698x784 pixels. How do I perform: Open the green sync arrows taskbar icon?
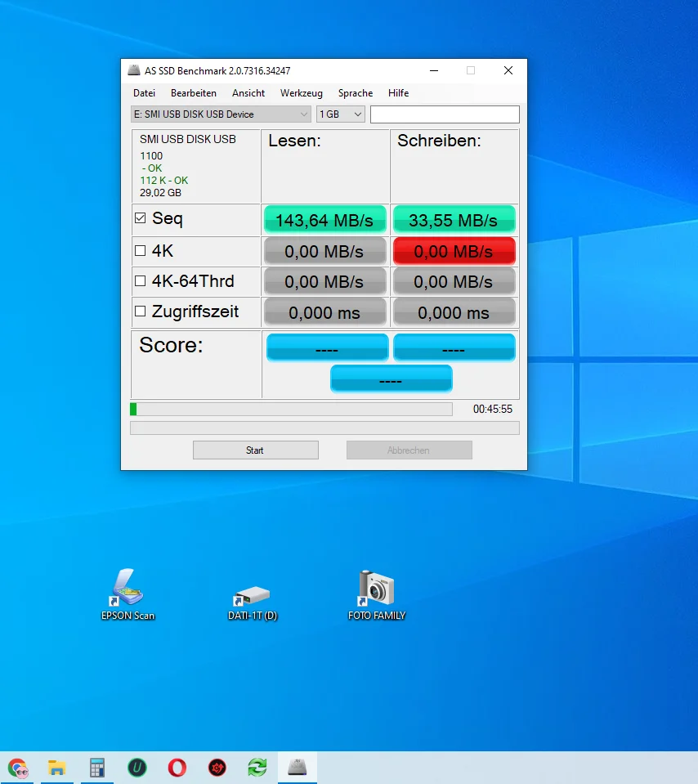coord(257,768)
